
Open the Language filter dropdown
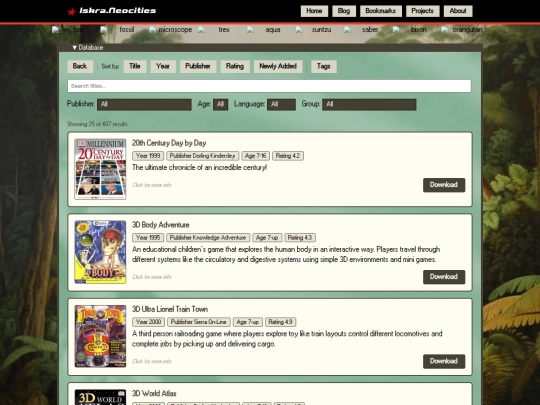click(281, 104)
